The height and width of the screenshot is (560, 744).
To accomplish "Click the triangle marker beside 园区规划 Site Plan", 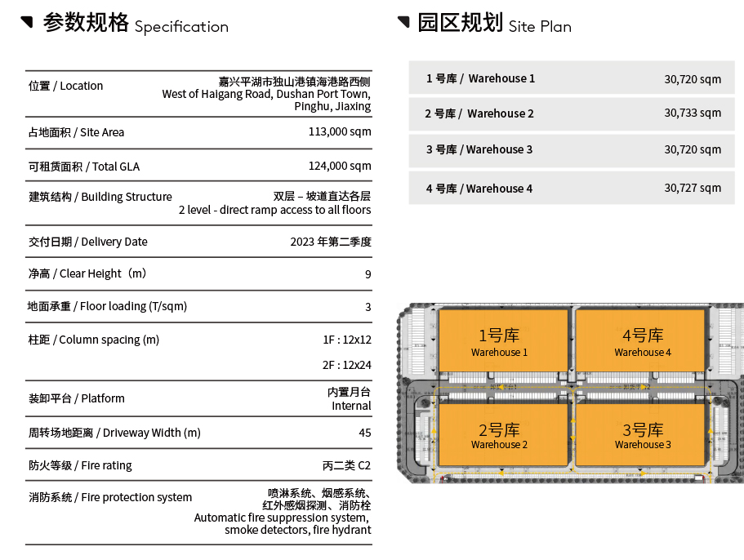I will click(403, 21).
